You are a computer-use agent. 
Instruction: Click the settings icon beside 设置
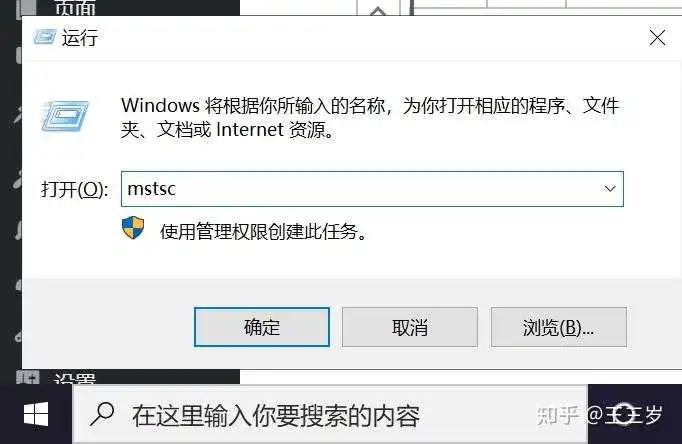point(28,377)
